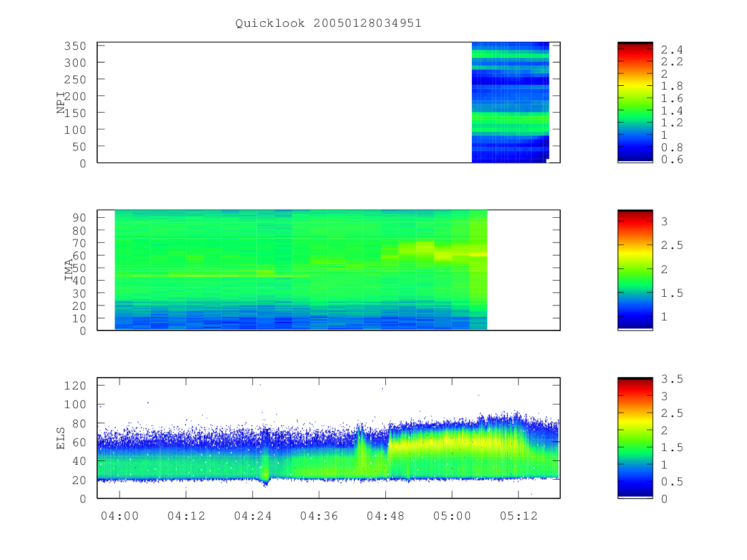
Task: Select the NPI color scale bar
Action: [x=635, y=102]
